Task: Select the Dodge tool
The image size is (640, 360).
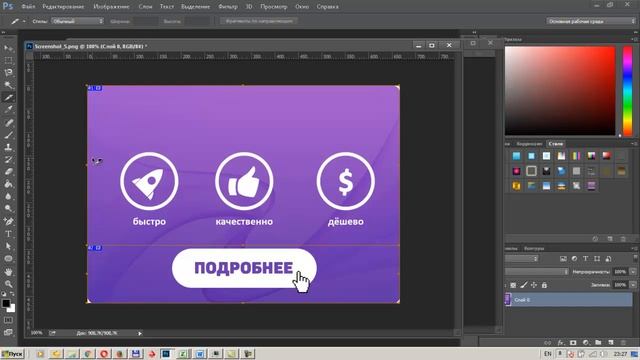Action: point(8,209)
